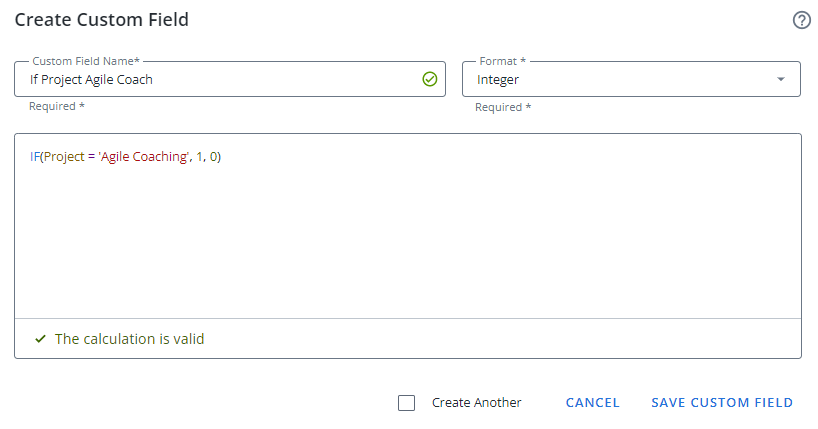Click the green validation check in name field
The image size is (818, 429).
[x=430, y=79]
